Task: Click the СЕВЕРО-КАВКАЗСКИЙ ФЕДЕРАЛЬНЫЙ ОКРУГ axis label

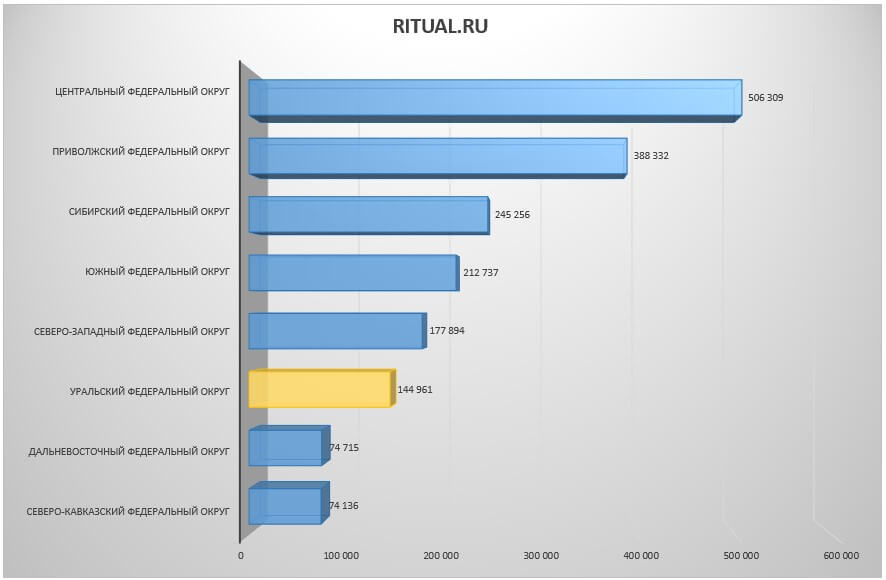Action: (128, 512)
